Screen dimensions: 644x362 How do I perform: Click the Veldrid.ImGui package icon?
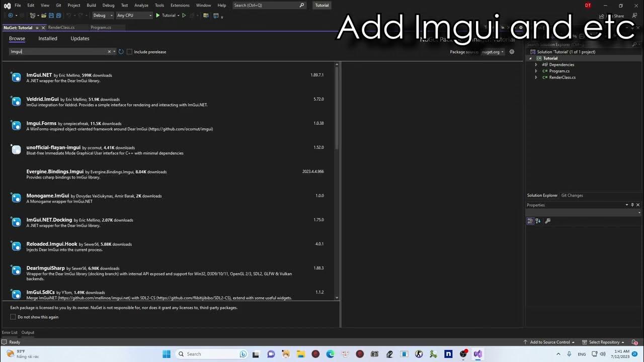[16, 101]
